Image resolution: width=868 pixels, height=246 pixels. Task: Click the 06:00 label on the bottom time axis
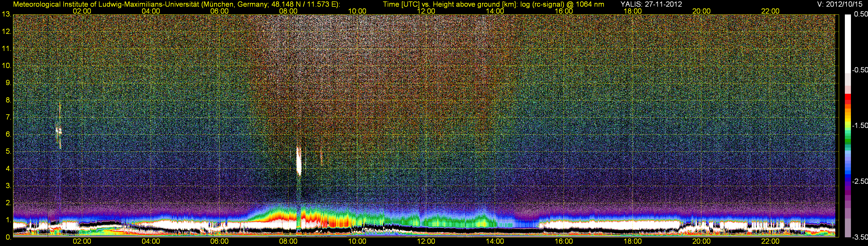pyautogui.click(x=219, y=241)
